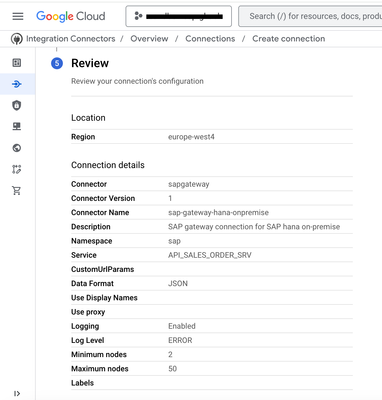The image size is (382, 400).
Task: Click the CustomUrlParams label
Action: (103, 269)
